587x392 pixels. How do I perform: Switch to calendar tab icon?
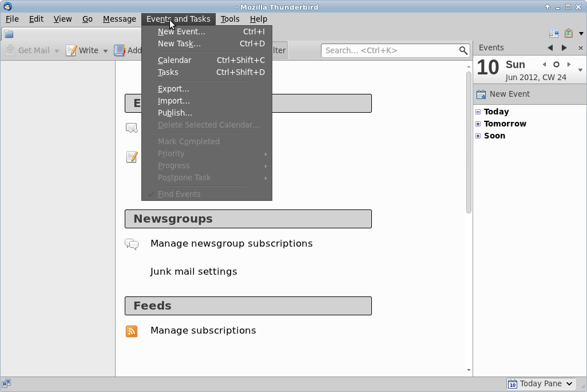(554, 33)
